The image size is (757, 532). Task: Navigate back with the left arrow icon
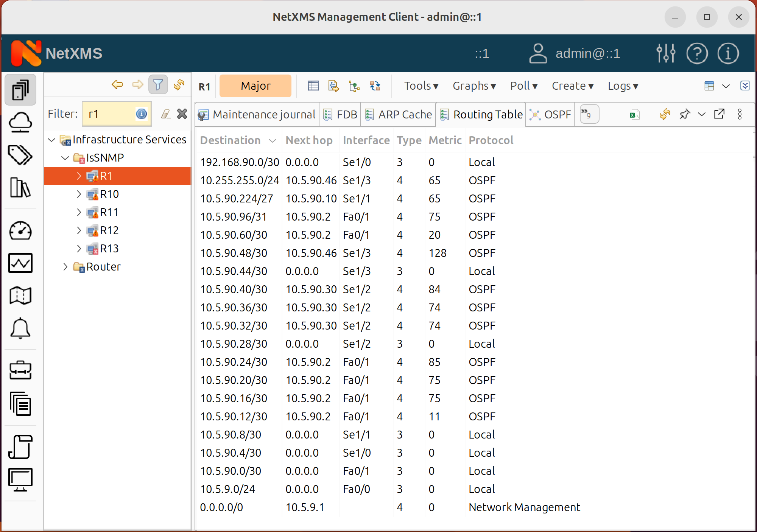[117, 84]
